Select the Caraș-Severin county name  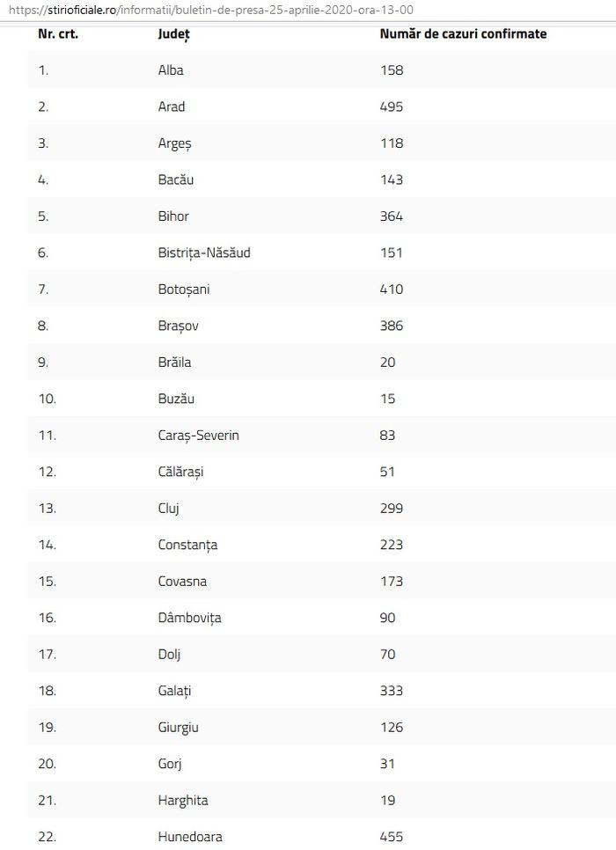click(x=199, y=436)
